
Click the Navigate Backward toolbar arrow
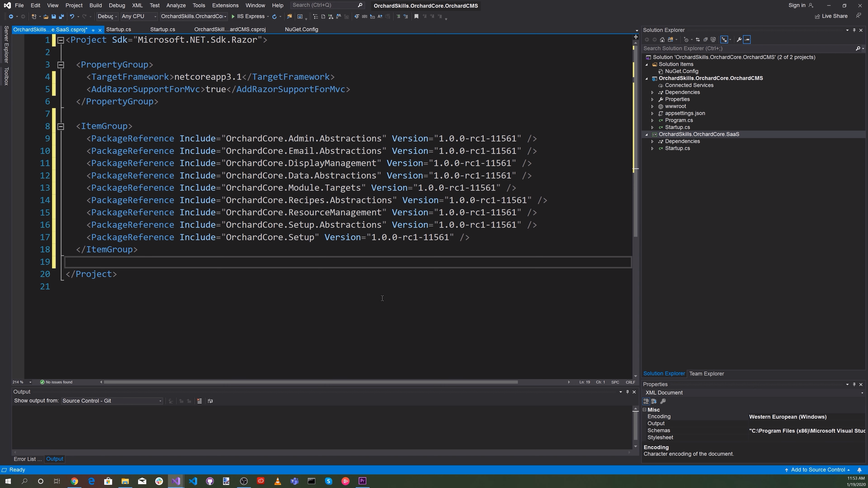(11, 16)
